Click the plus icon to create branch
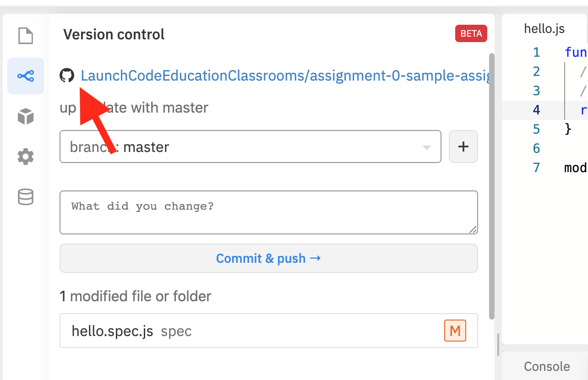 coord(463,147)
